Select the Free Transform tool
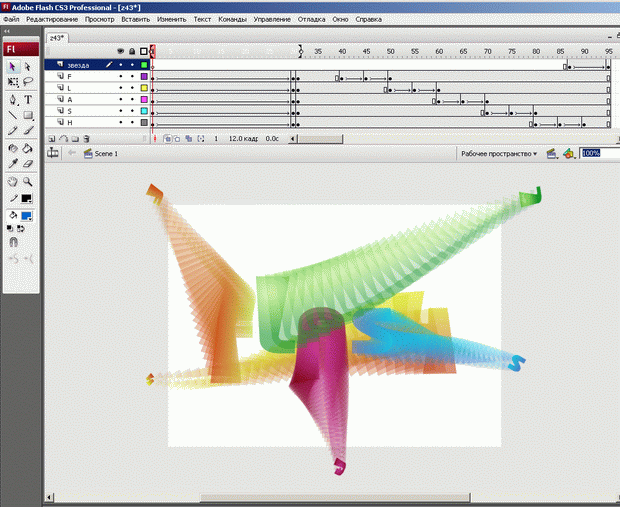620x507 pixels. coord(12,82)
